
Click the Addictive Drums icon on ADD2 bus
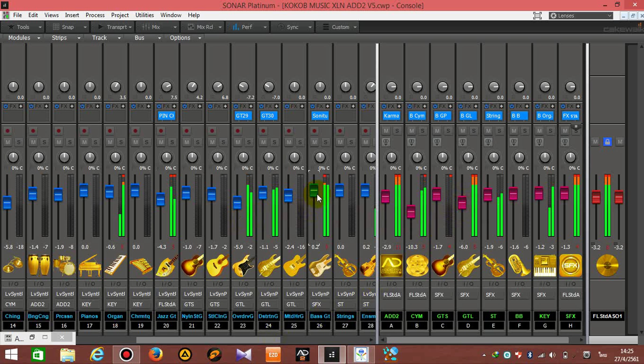[391, 265]
